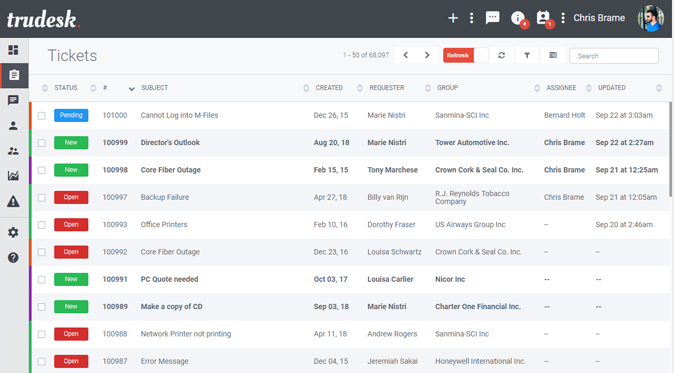Screen dimensions: 674x373
Task: Click the Refresh button
Action: [458, 55]
